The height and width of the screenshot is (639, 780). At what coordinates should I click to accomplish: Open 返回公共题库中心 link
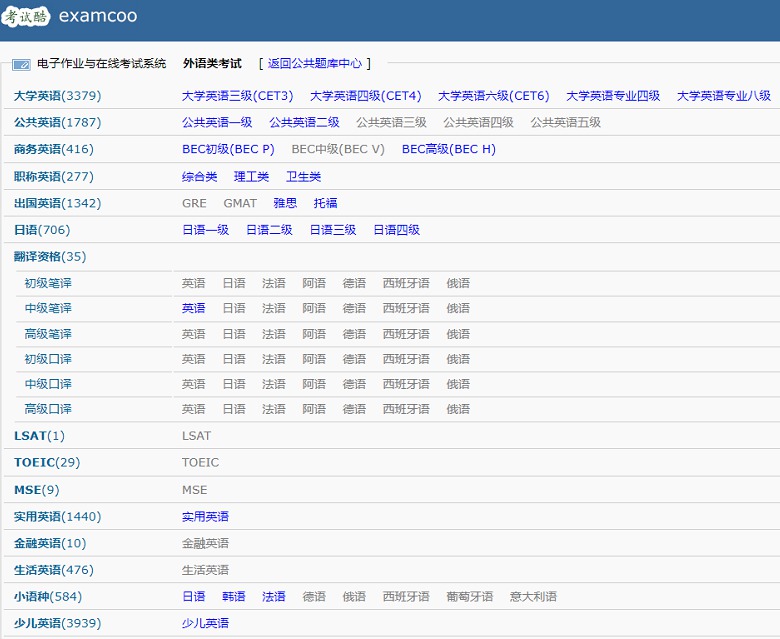tap(314, 63)
